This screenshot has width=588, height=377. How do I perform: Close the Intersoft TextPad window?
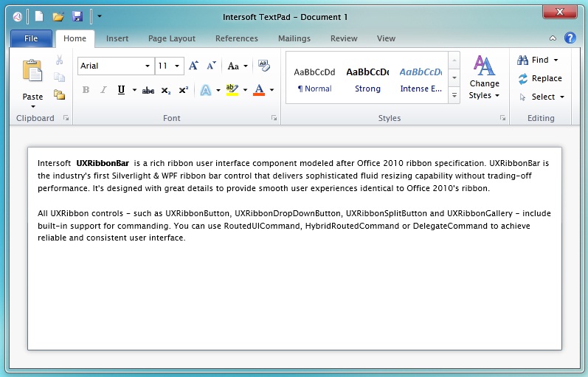coord(559,12)
